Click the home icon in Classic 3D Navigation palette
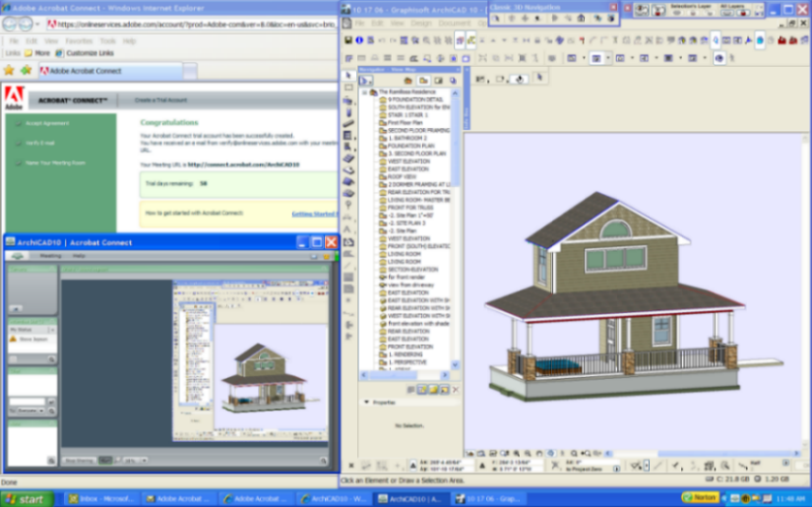Screen dimensions: 812x507 pyautogui.click(x=581, y=18)
